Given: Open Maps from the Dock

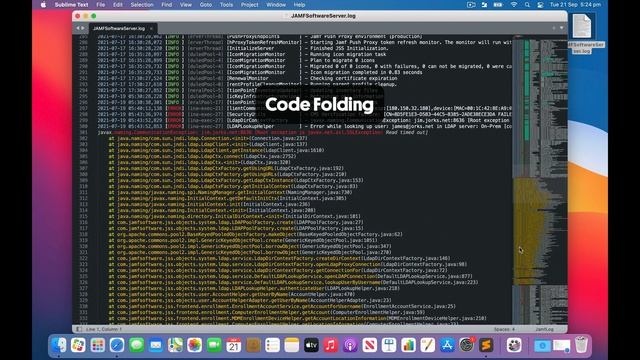Looking at the screenshot, I should click(x=175, y=345).
